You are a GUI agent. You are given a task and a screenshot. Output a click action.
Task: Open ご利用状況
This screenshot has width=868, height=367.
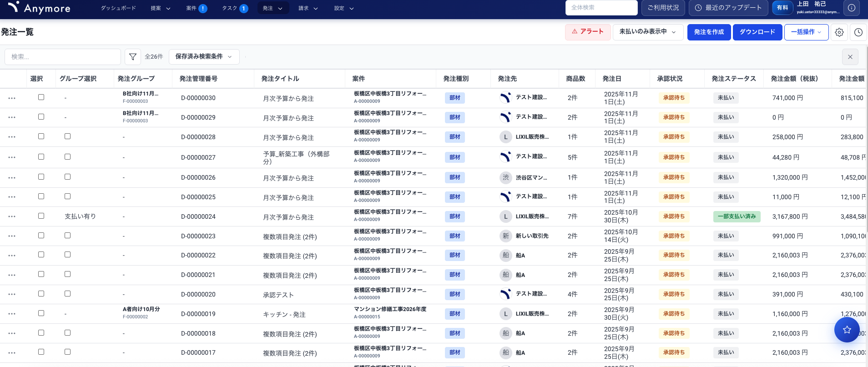coord(663,8)
